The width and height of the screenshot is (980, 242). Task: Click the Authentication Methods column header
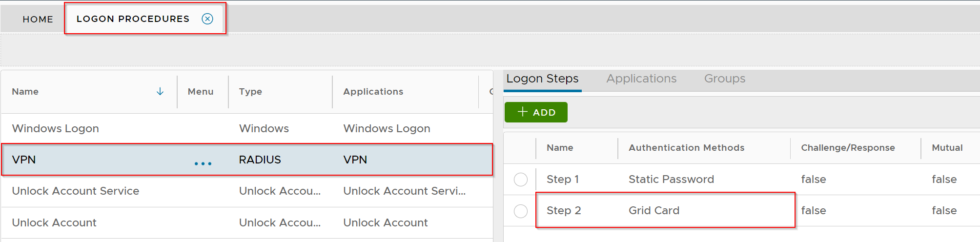pos(686,148)
